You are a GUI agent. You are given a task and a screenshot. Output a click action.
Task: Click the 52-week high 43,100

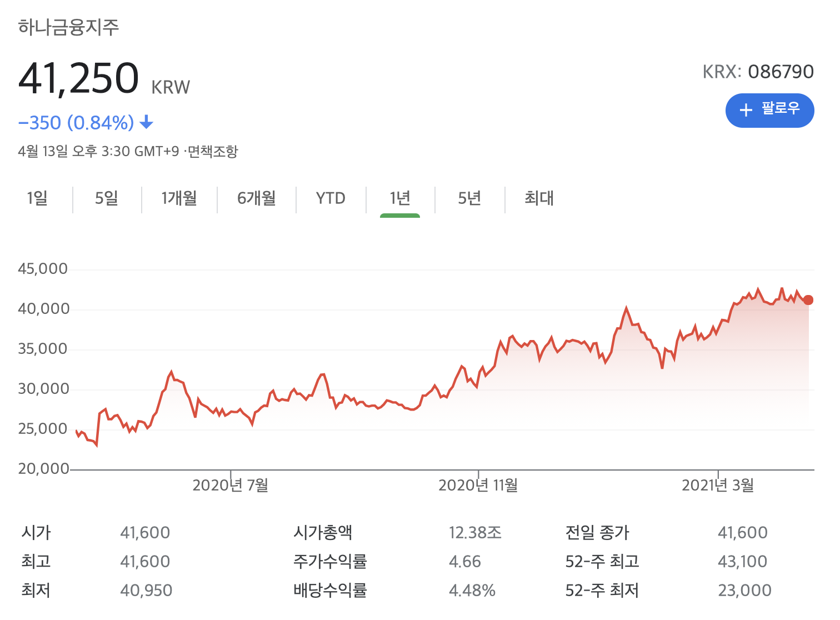pyautogui.click(x=743, y=562)
